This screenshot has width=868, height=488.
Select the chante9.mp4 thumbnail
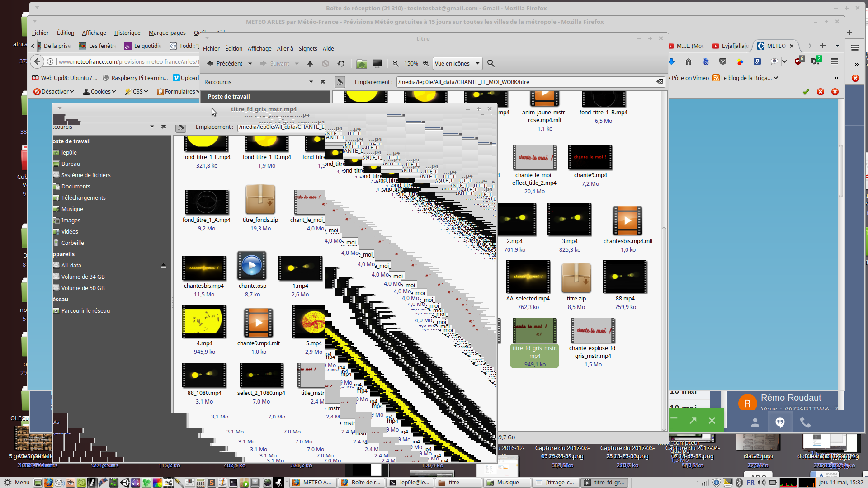(590, 158)
